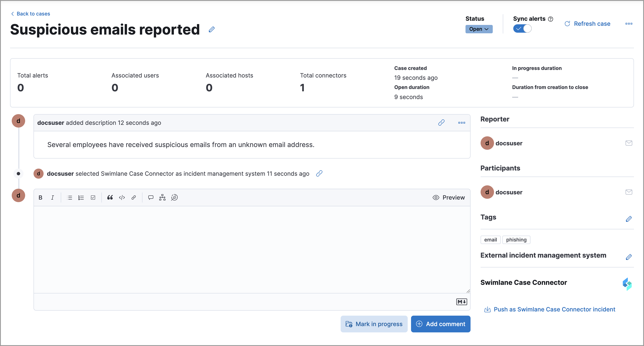
Task: Toggle editor Preview mode
Action: click(449, 198)
